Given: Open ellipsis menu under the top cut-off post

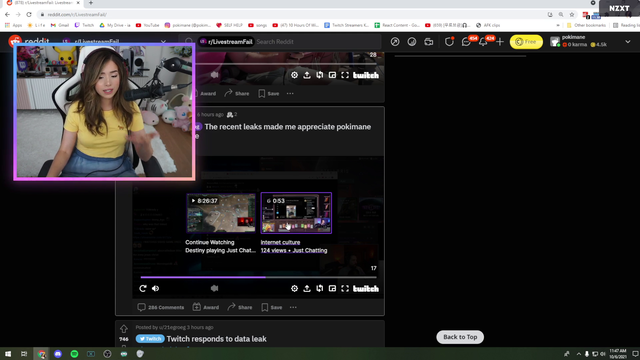Looking at the screenshot, I should click(x=290, y=93).
